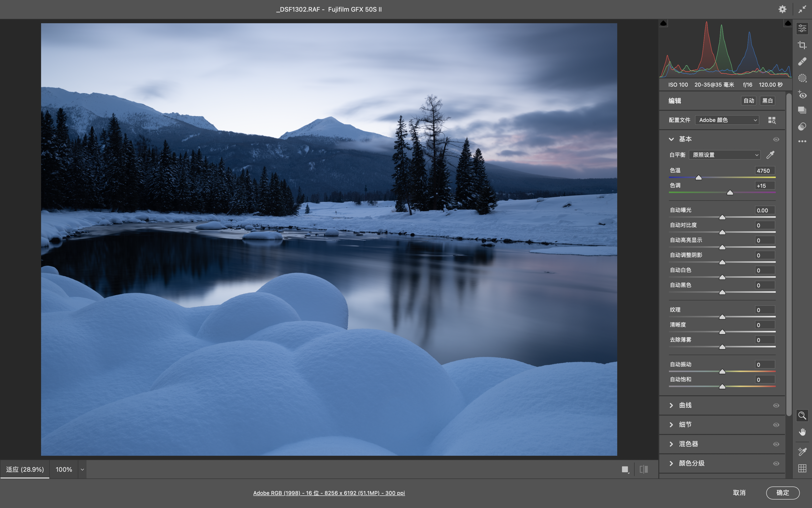Select 适应 (28.9%) zoom option
The width and height of the screenshot is (812, 508).
pyautogui.click(x=25, y=469)
